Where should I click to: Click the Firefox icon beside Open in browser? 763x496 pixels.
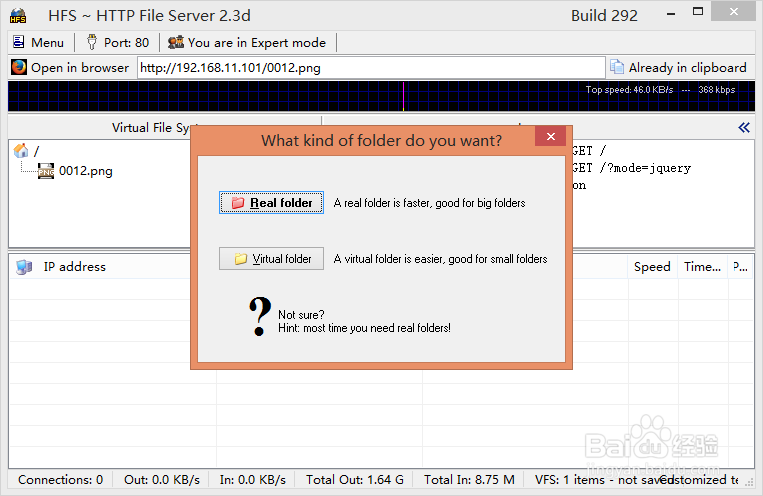[19, 67]
